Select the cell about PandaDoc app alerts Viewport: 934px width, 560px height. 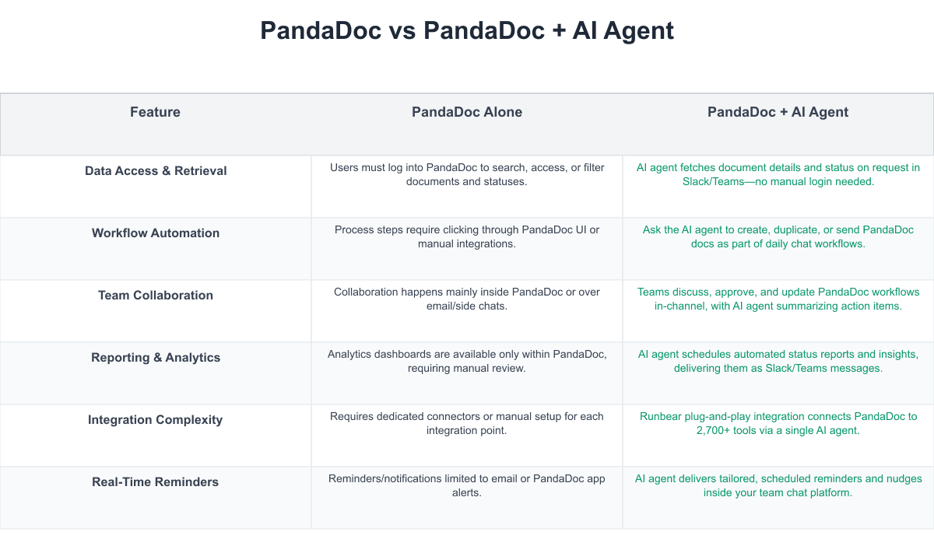(467, 485)
